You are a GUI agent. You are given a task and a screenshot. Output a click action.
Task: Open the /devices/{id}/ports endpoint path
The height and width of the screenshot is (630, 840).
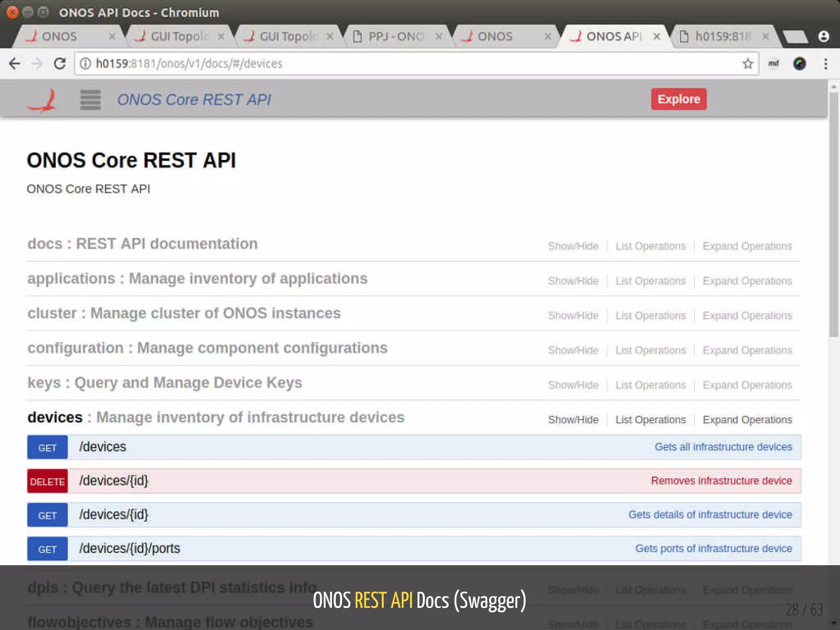coord(130,548)
